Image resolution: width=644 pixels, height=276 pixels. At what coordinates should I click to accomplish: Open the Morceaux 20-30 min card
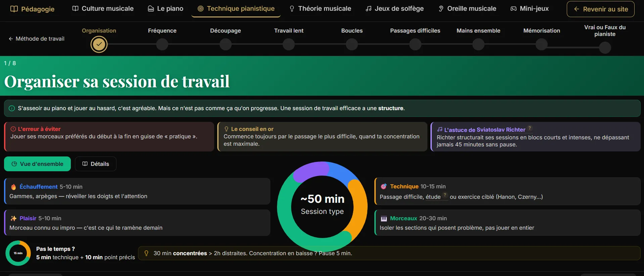coord(507,223)
